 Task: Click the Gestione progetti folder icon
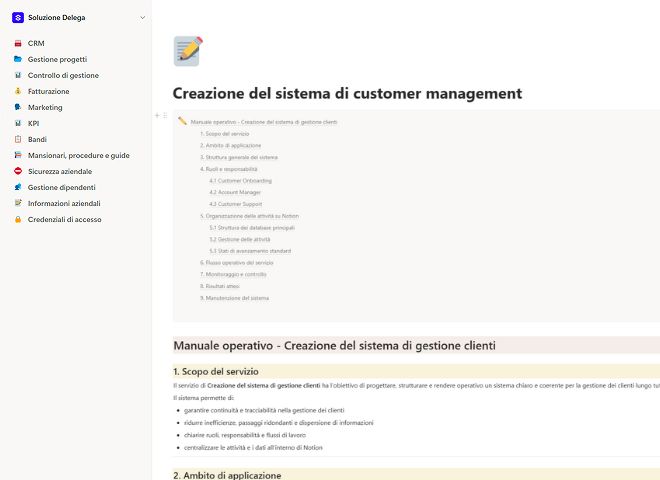(18, 59)
